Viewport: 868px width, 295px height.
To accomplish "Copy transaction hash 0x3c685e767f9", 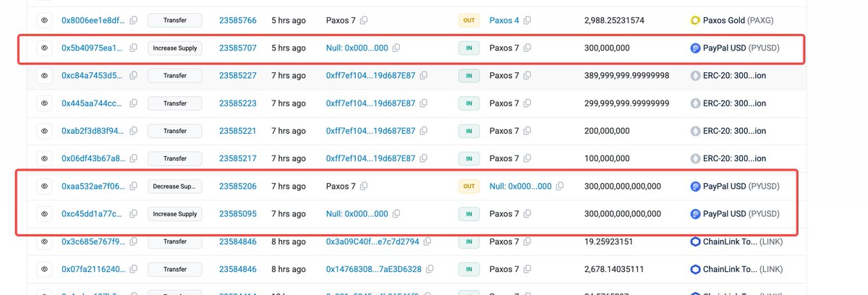I will point(133,241).
